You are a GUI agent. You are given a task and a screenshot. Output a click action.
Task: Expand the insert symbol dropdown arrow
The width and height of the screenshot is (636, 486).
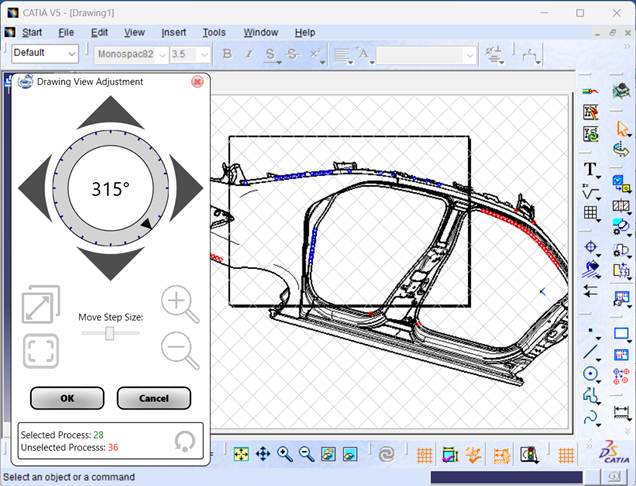(502, 62)
